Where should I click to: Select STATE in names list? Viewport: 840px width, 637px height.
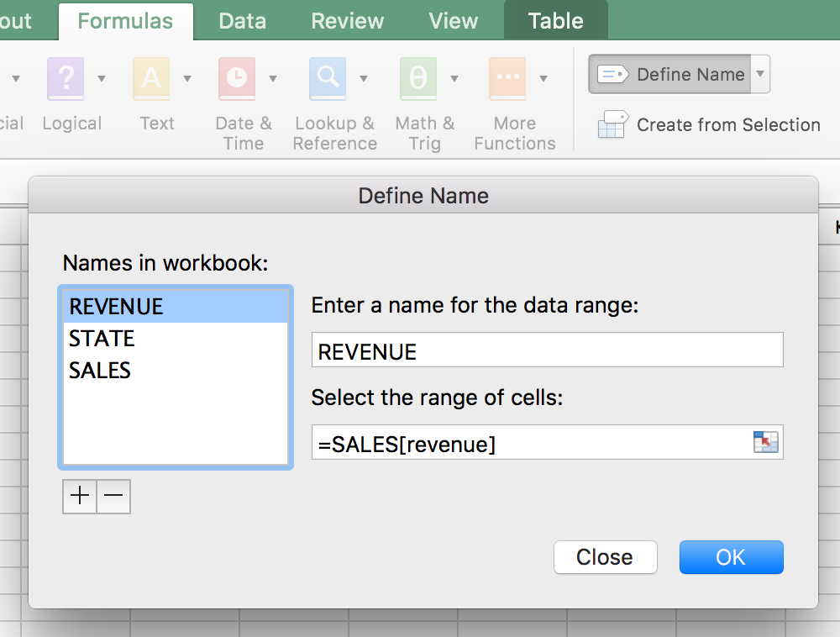click(x=176, y=339)
